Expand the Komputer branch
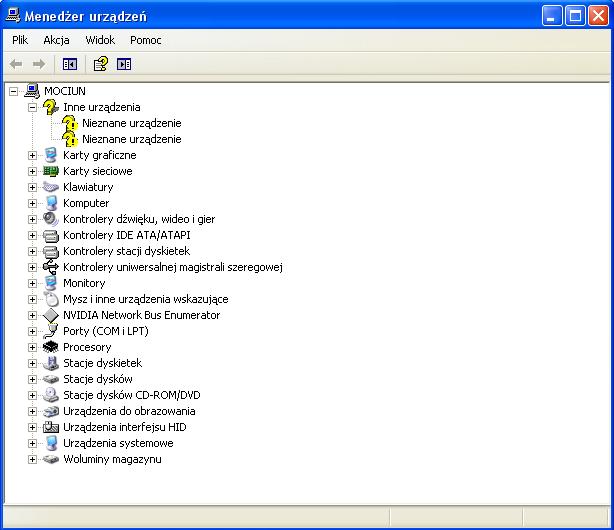The image size is (614, 530). pyautogui.click(x=33, y=203)
